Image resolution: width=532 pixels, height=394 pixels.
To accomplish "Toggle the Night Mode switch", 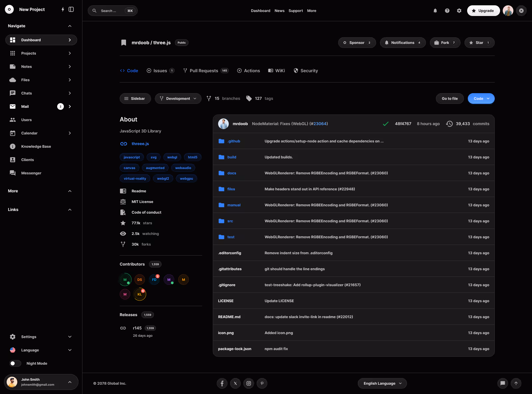I will click(x=15, y=363).
